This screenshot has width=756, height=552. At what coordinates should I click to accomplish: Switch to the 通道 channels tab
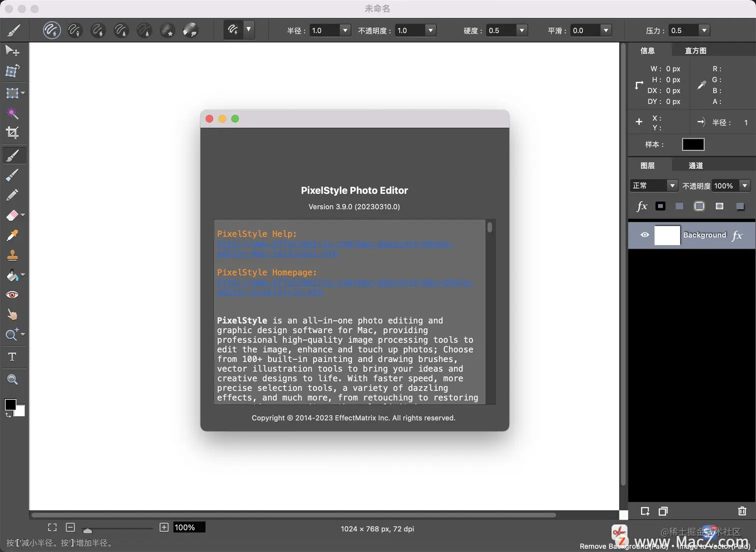click(x=695, y=165)
